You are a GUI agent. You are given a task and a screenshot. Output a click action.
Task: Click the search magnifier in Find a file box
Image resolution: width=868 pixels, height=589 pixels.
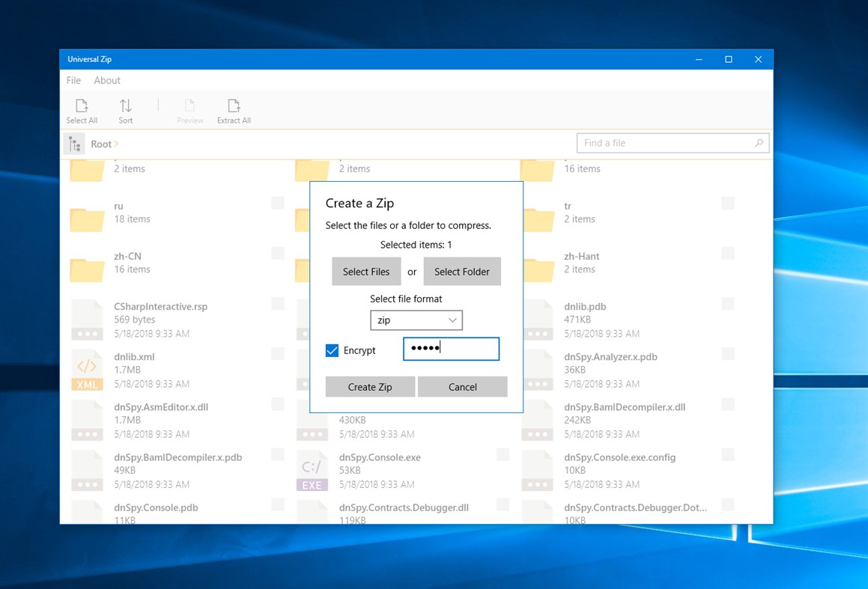[759, 142]
